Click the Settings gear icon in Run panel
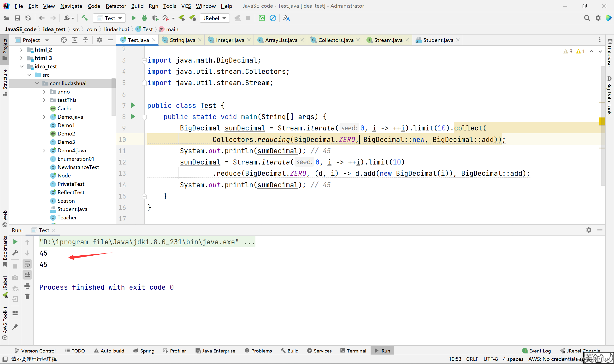 [589, 230]
